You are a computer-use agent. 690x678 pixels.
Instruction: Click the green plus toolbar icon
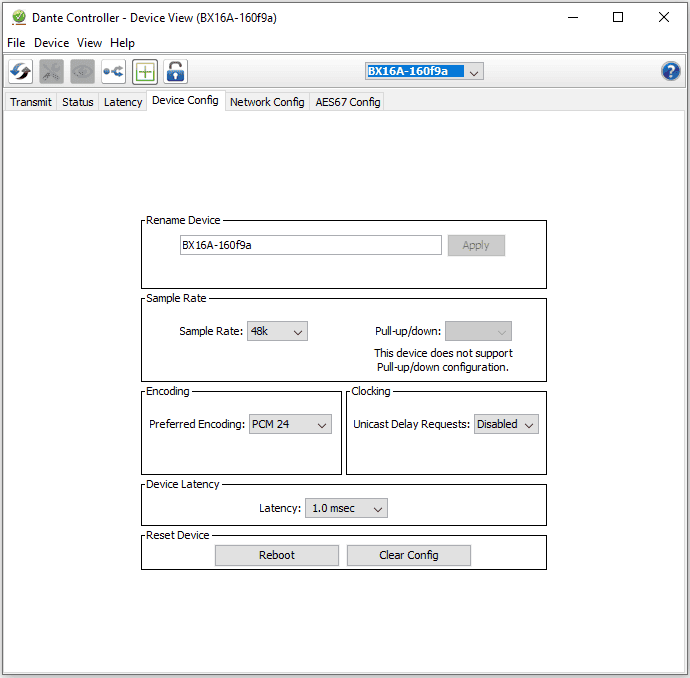[144, 71]
